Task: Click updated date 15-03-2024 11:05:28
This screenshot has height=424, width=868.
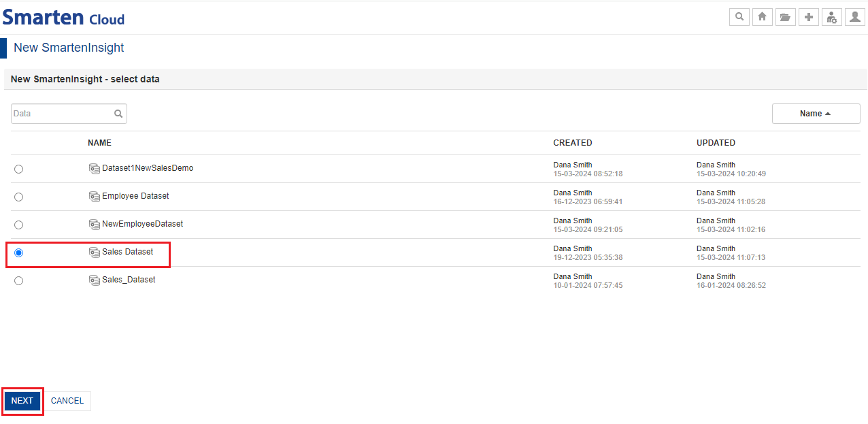Action: click(x=731, y=201)
